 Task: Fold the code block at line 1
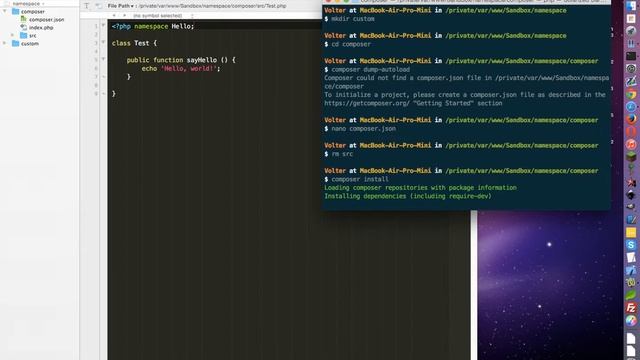pyautogui.click(x=103, y=25)
